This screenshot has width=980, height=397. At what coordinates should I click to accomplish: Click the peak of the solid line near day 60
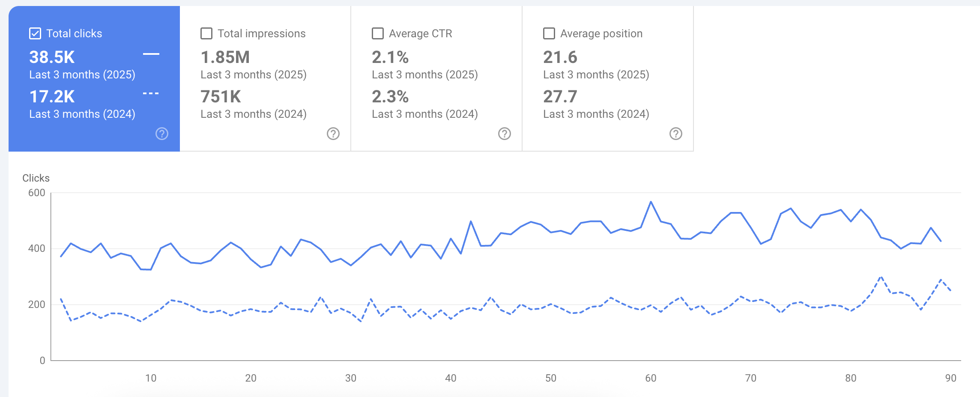point(651,202)
